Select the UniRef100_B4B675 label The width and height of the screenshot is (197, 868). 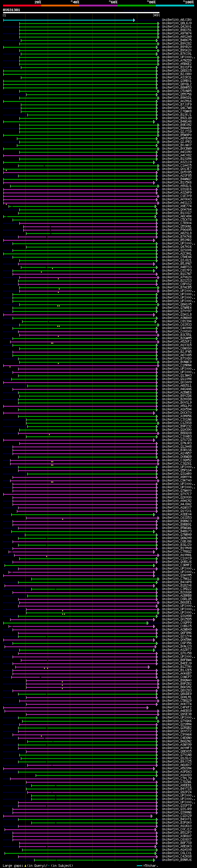[176, 40]
